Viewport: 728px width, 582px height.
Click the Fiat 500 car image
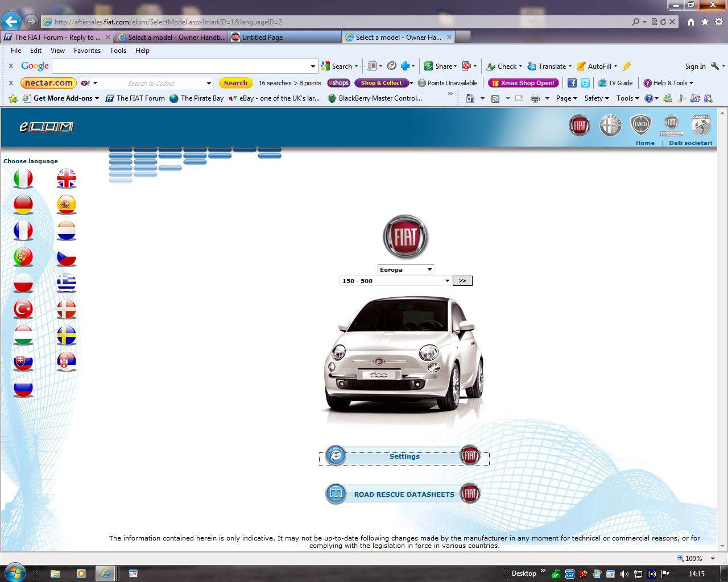click(x=404, y=355)
